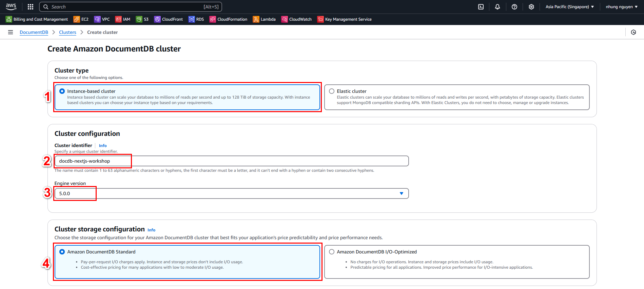Focus the AWS console search box
The image size is (644, 289).
[x=131, y=7]
